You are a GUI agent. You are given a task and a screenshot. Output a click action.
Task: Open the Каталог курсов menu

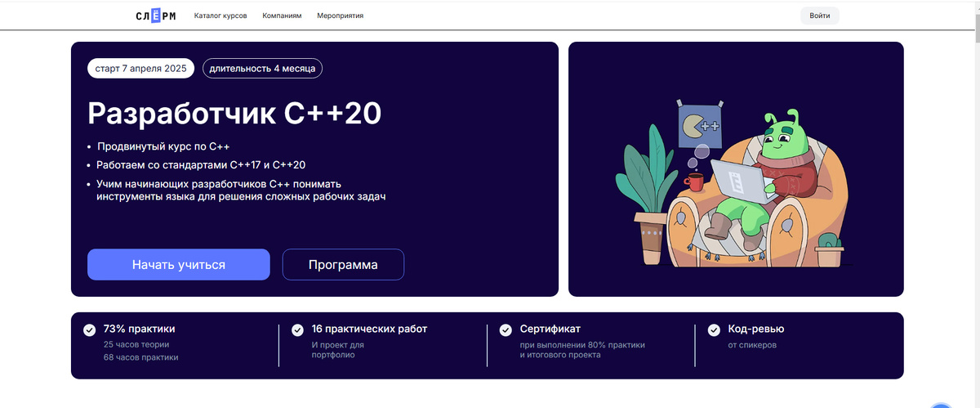(220, 16)
